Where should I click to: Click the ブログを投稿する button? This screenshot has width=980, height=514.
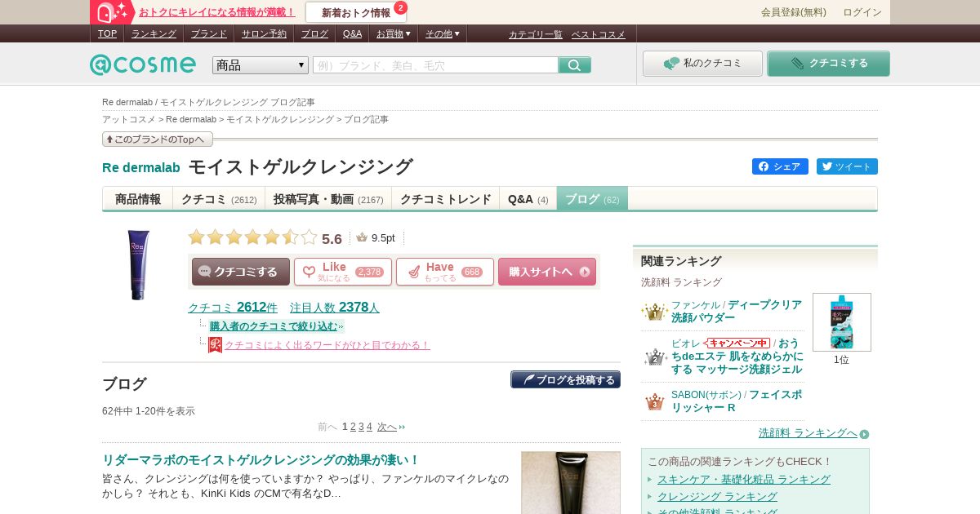565,379
